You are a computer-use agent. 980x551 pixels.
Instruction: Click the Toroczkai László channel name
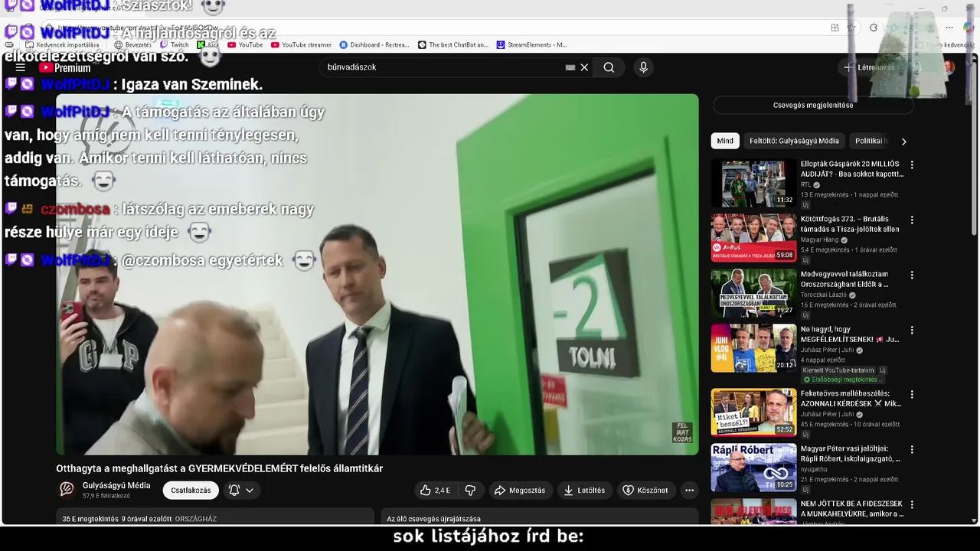(x=823, y=295)
